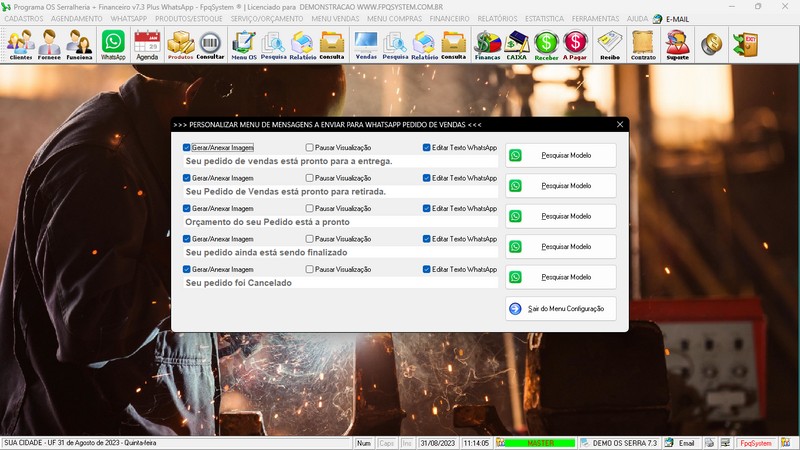Viewport: 800px width, 450px height.
Task: Click the Email entry in status bar
Action: [681, 443]
